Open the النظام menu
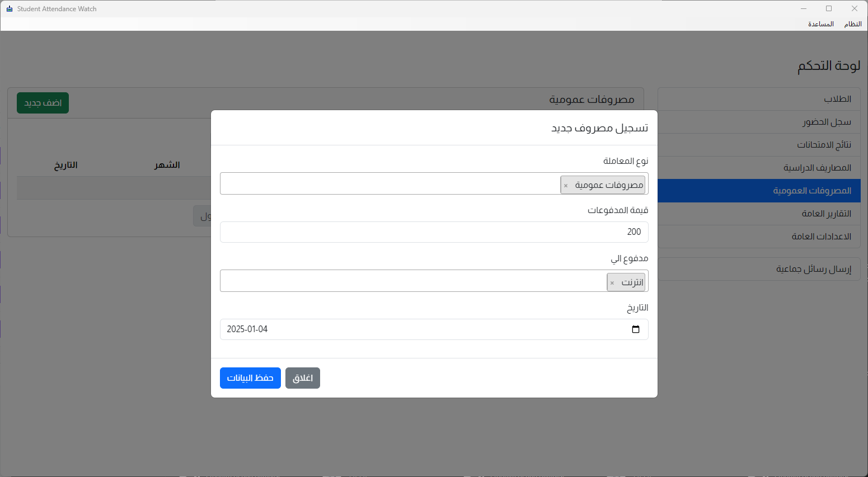 [852, 24]
